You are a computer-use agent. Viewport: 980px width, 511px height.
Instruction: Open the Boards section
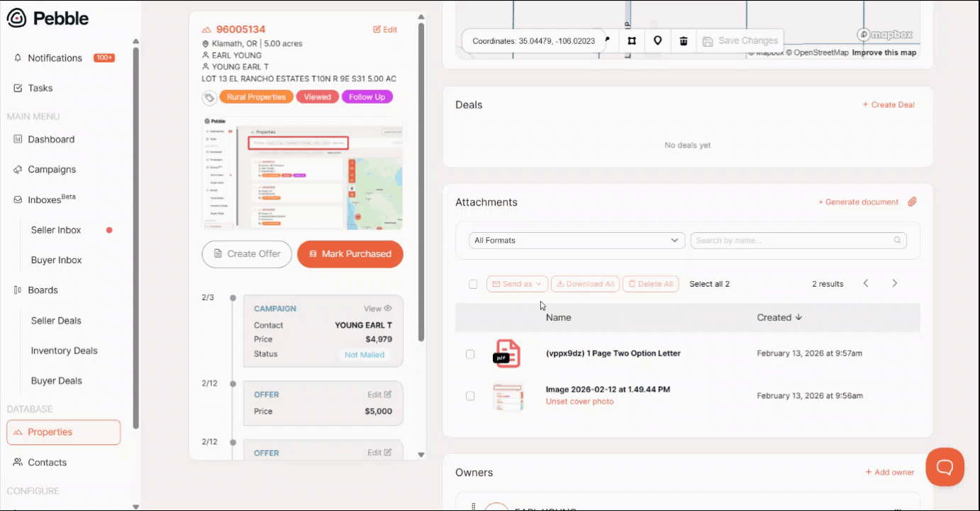(43, 290)
